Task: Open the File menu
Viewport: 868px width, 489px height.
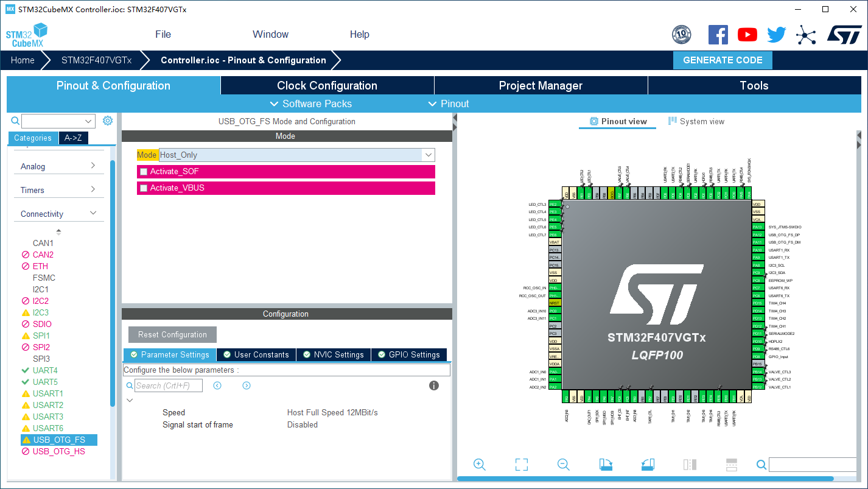Action: click(163, 34)
